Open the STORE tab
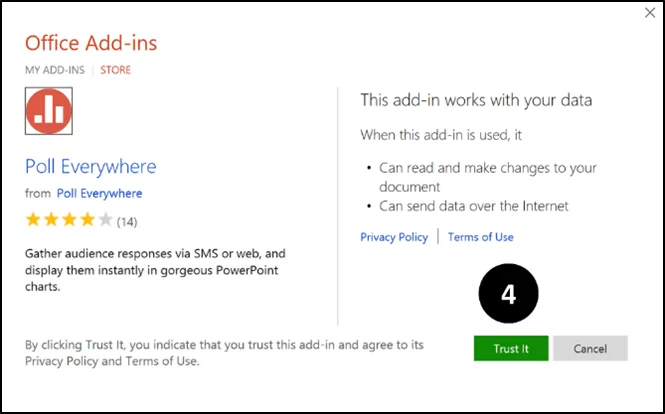665x414 pixels. click(x=115, y=70)
